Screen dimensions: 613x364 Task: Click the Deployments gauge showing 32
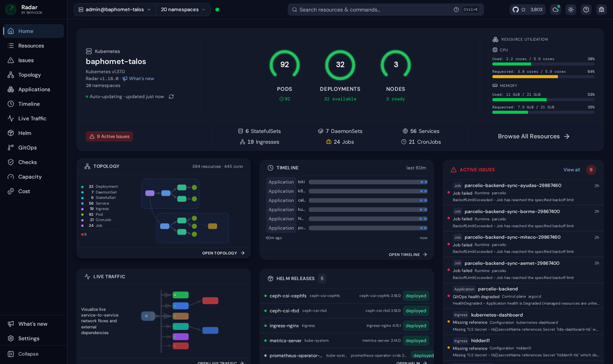(340, 65)
